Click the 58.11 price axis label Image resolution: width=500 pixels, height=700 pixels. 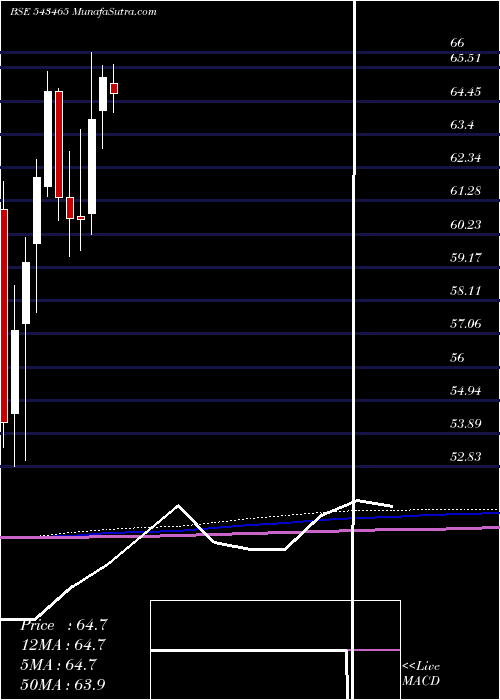click(x=465, y=291)
